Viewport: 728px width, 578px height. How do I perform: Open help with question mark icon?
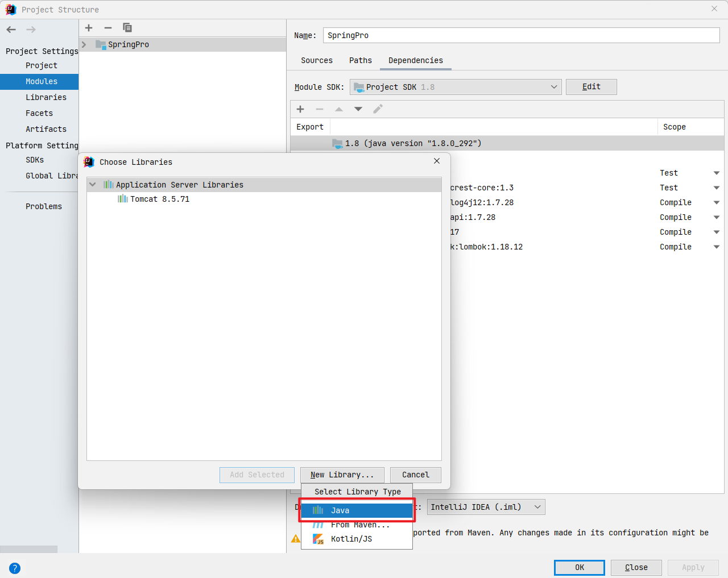15,568
